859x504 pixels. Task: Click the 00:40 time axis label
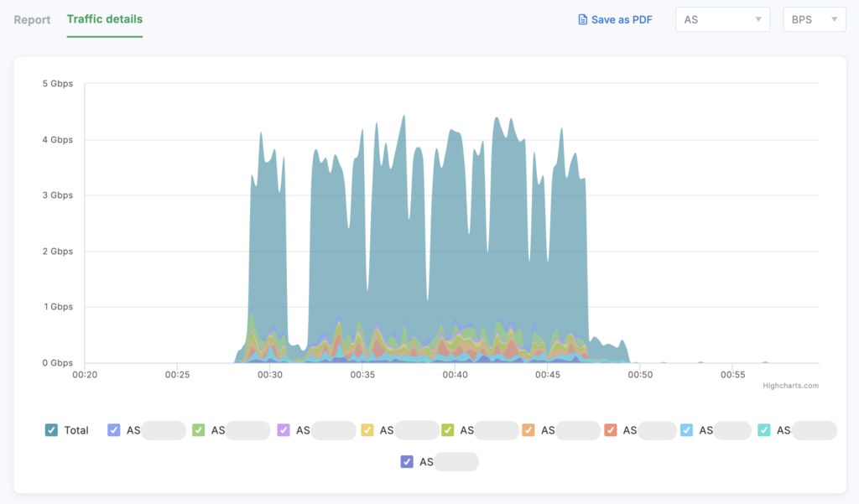[455, 375]
